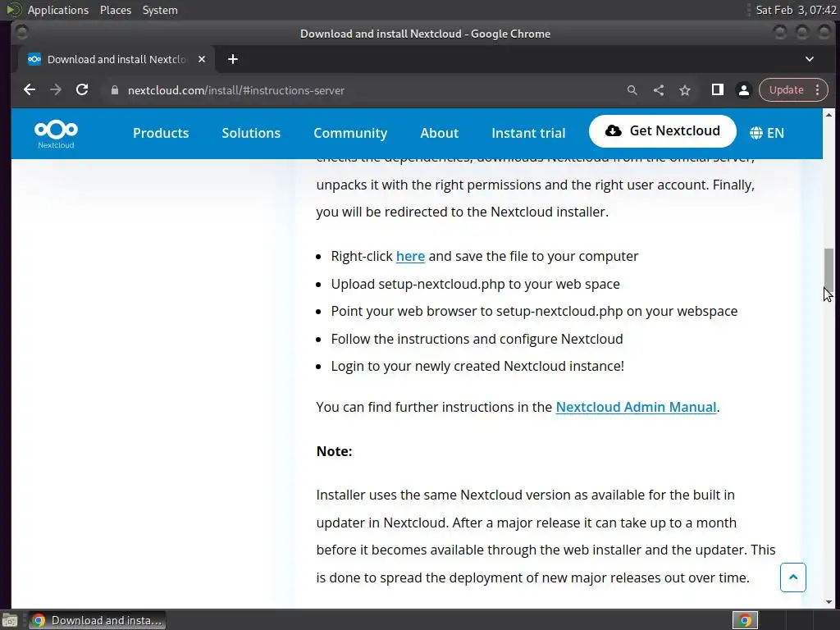Open the Nextcloud Admin Manual link
This screenshot has width=840, height=630.
(636, 407)
